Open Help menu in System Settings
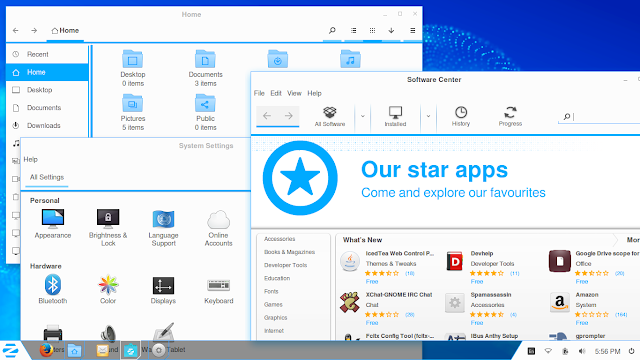640x360 pixels. click(x=31, y=159)
